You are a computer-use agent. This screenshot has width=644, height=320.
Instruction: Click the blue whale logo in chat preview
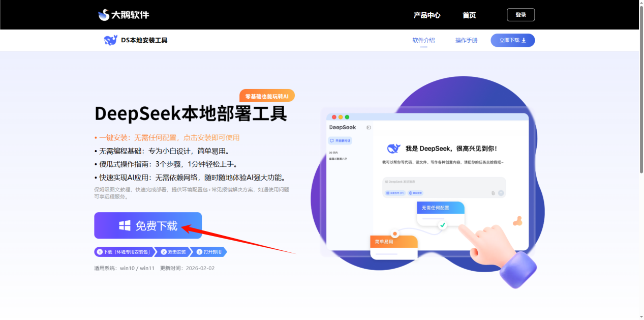(x=393, y=149)
